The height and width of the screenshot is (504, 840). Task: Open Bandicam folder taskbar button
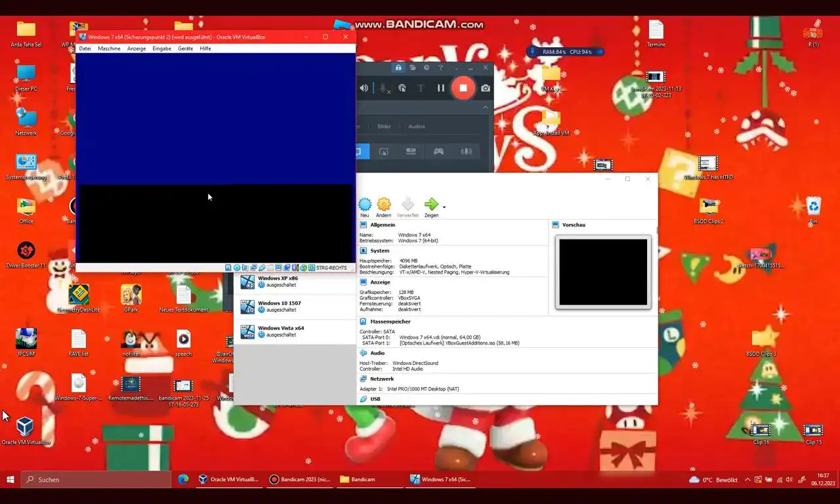pos(371,480)
